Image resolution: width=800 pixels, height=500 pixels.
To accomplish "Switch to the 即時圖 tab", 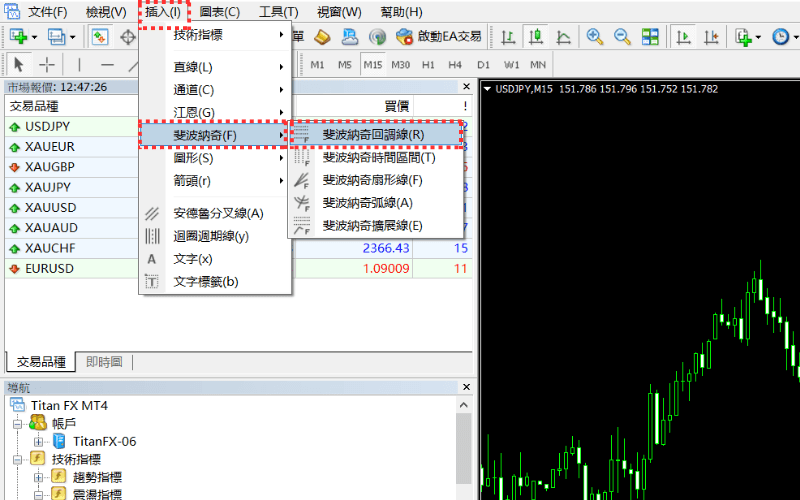I will (x=104, y=362).
